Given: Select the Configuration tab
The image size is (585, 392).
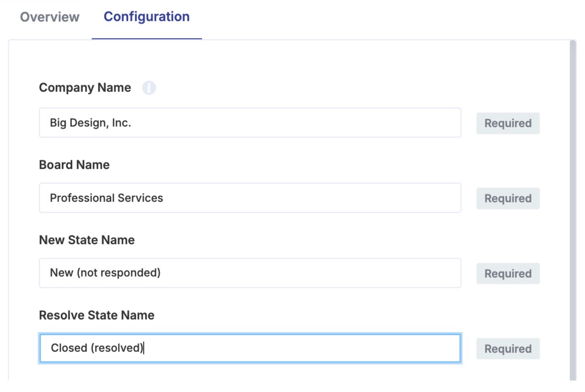Looking at the screenshot, I should point(146,17).
